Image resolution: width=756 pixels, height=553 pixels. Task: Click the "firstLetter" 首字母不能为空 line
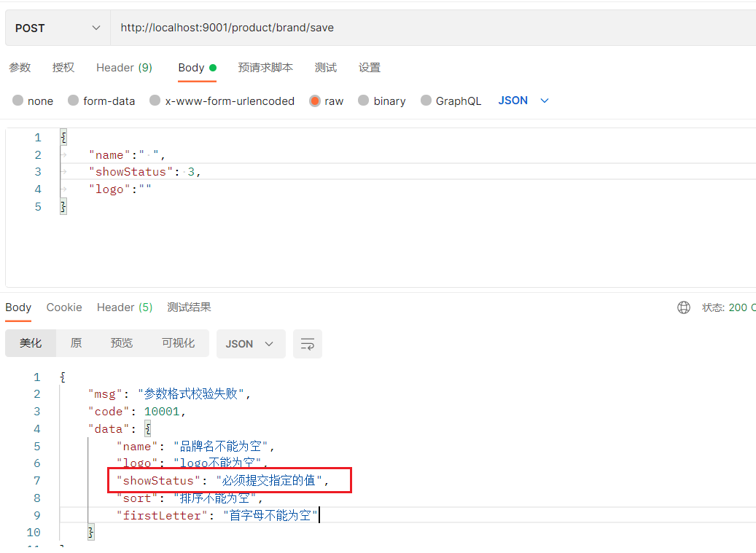[217, 515]
